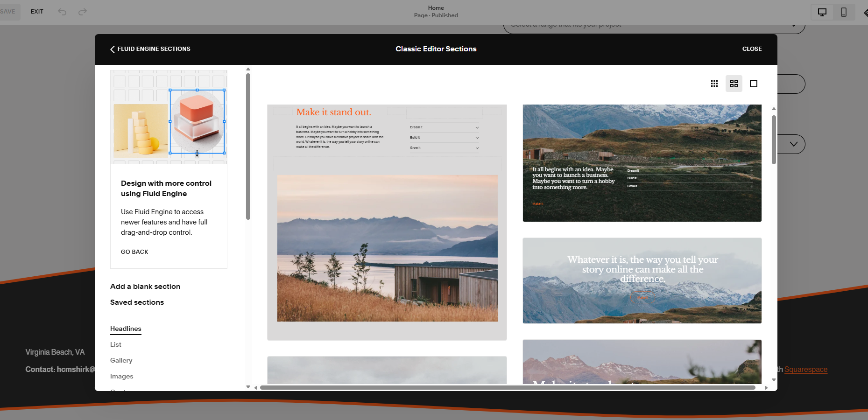Viewport: 868px width, 420px height.
Task: Click the undo arrow icon
Action: 62,12
